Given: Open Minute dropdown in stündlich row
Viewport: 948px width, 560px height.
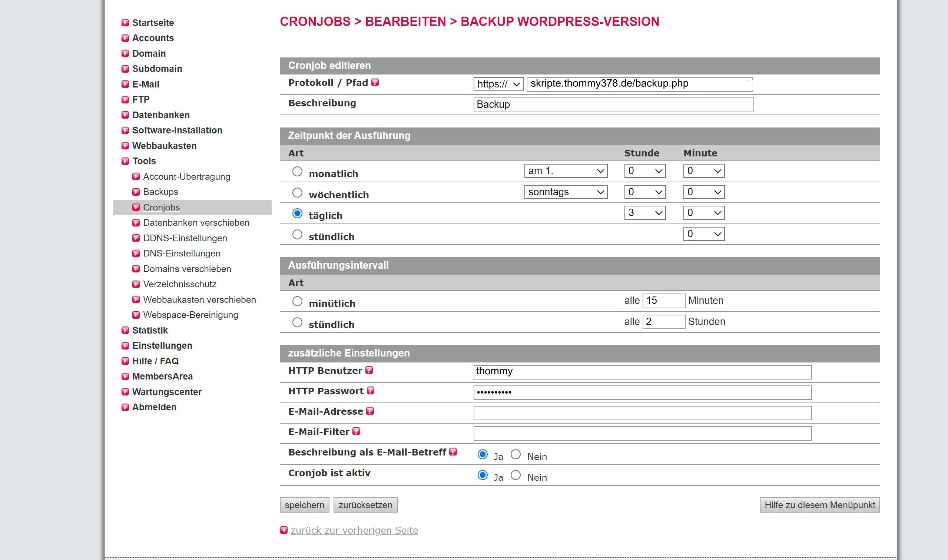Looking at the screenshot, I should click(704, 234).
